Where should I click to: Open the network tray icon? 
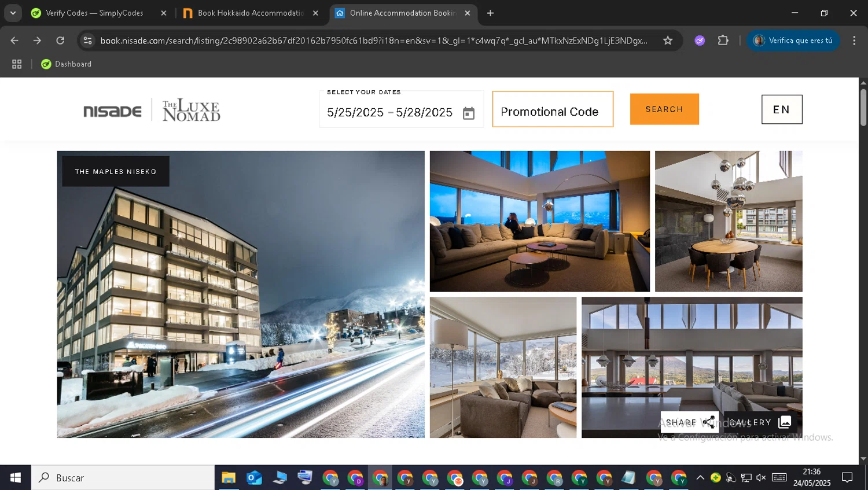pos(746,478)
